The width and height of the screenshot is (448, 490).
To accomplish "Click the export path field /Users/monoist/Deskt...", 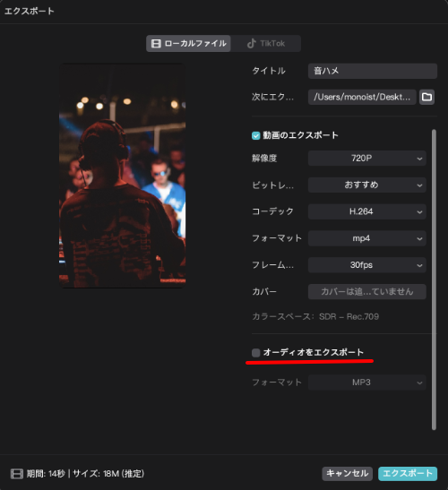I will point(362,97).
